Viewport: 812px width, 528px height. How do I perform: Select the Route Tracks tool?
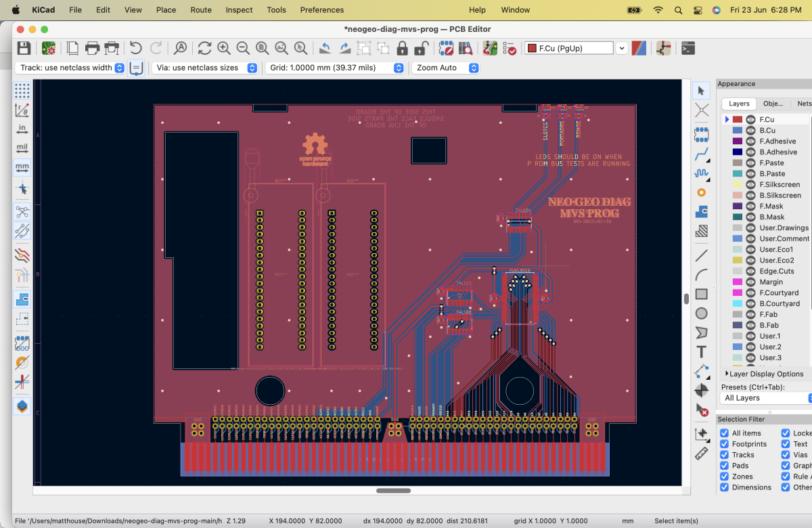(702, 154)
